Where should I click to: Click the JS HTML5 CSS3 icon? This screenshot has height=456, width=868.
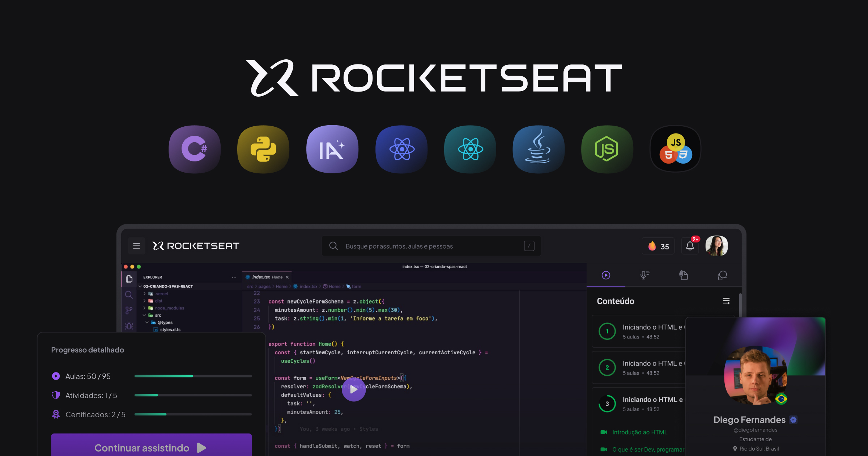676,149
